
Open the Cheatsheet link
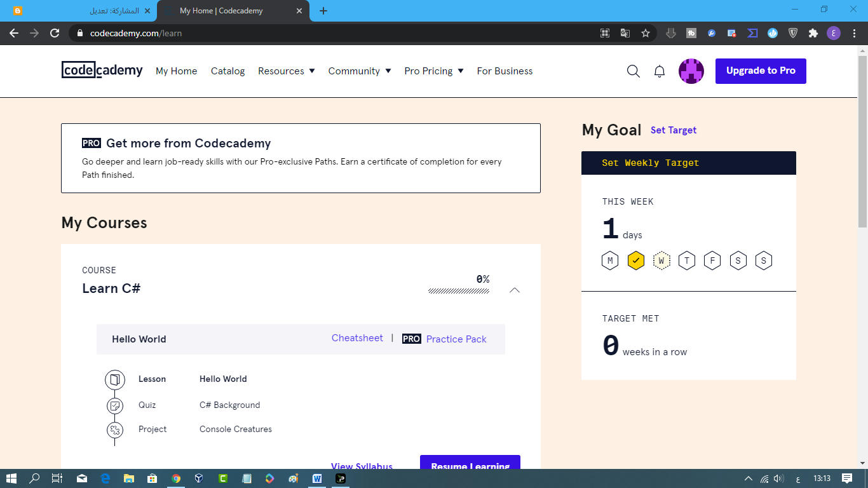(357, 338)
